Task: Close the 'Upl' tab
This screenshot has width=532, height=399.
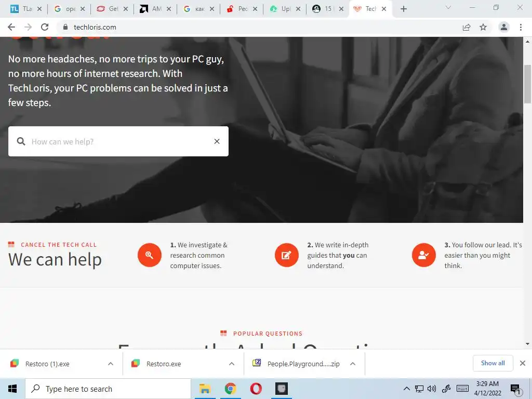Action: 298,9
